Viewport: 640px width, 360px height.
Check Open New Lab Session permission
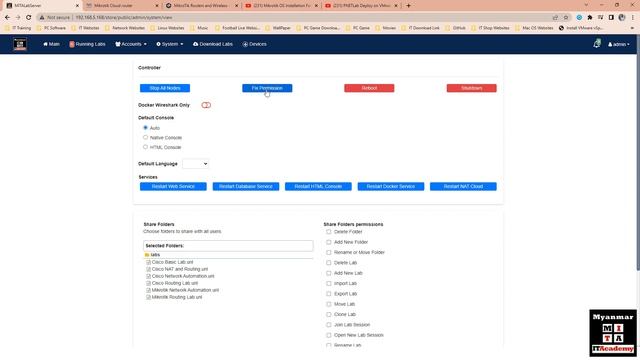[x=329, y=335]
